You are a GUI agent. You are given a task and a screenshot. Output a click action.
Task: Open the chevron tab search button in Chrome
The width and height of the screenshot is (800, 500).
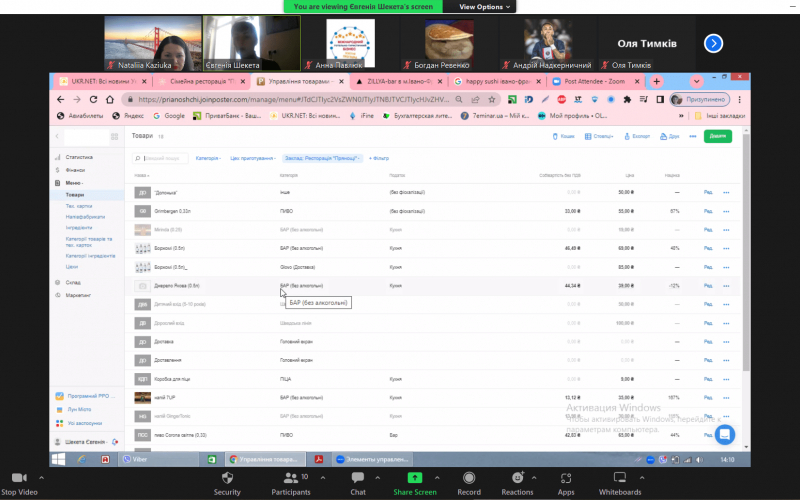click(x=696, y=81)
